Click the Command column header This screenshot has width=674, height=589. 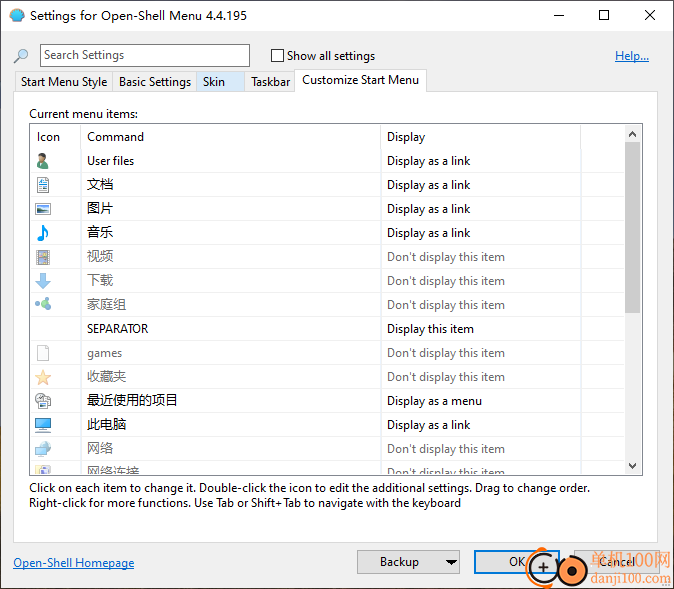pos(230,137)
